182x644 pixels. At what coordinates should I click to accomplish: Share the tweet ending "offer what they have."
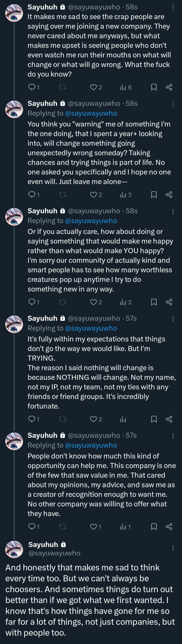click(x=169, y=527)
